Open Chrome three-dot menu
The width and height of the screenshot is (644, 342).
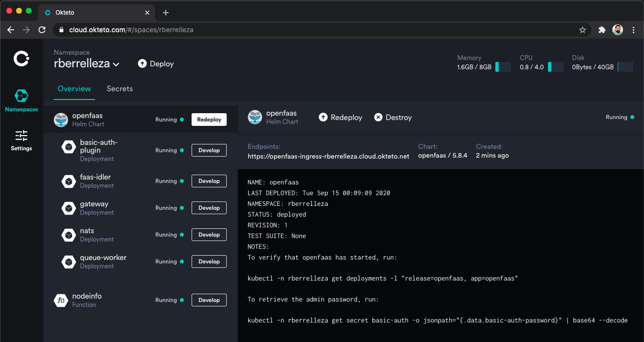pos(633,30)
